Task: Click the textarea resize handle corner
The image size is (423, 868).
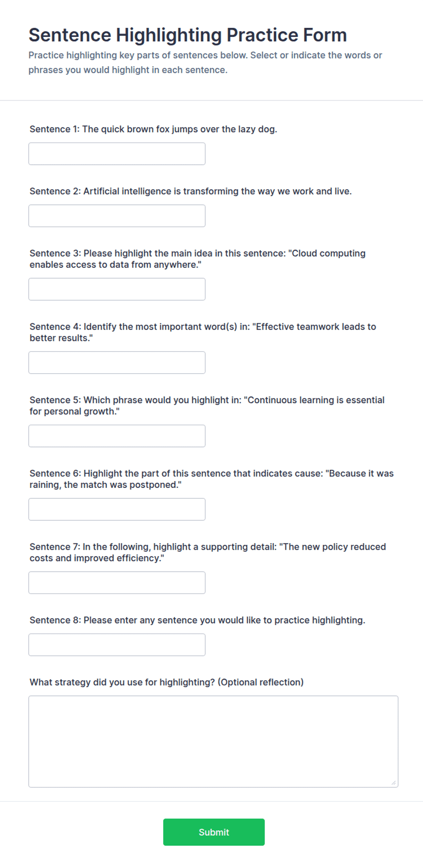Action: (x=393, y=782)
